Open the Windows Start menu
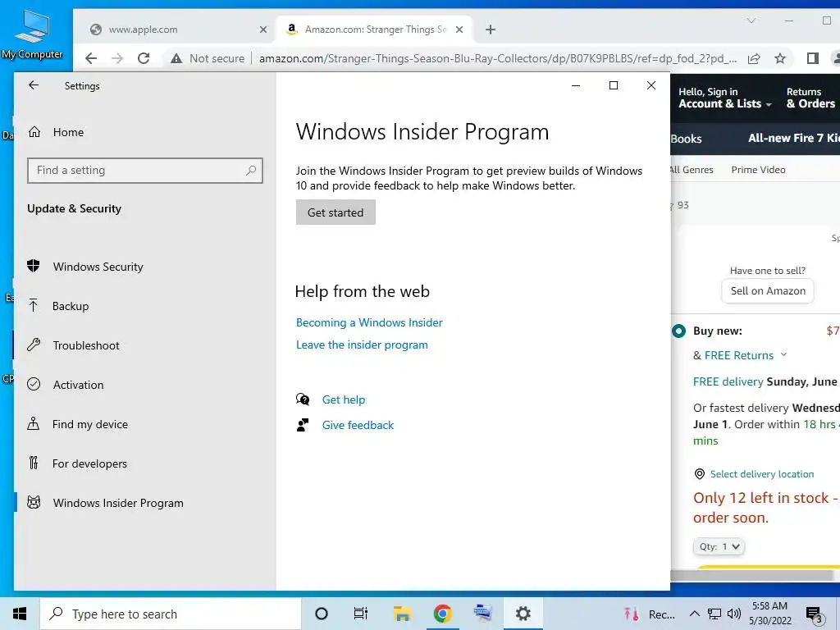The image size is (840, 630). 20,614
